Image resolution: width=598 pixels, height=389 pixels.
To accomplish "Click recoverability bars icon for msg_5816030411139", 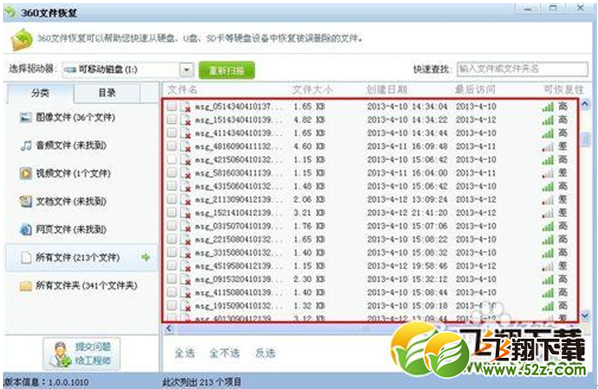I will [x=548, y=173].
